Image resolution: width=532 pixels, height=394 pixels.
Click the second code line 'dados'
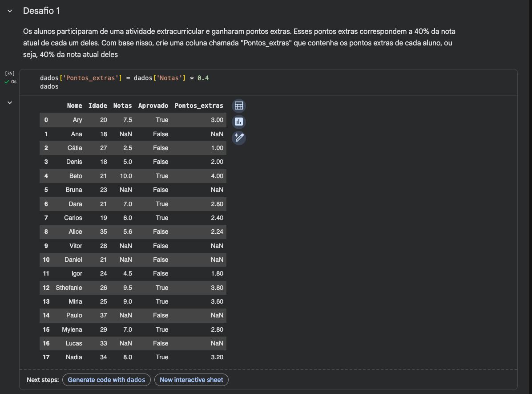tap(49, 86)
